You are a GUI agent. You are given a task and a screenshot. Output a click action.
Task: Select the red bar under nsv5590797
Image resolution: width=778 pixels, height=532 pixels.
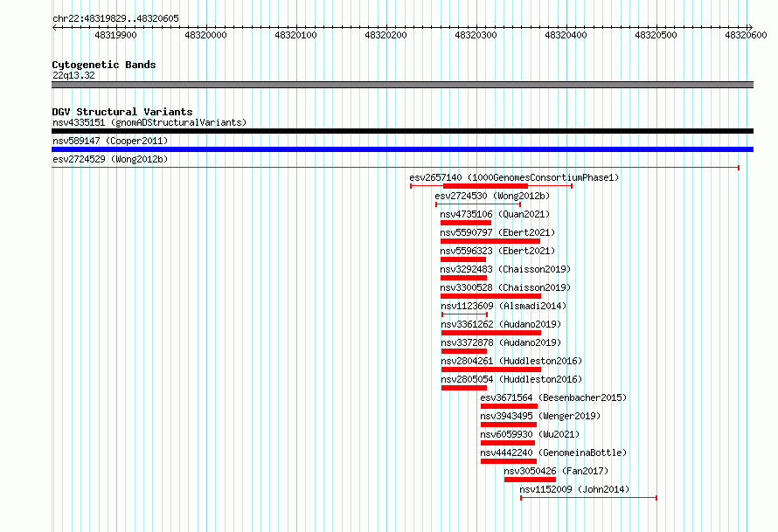point(490,241)
